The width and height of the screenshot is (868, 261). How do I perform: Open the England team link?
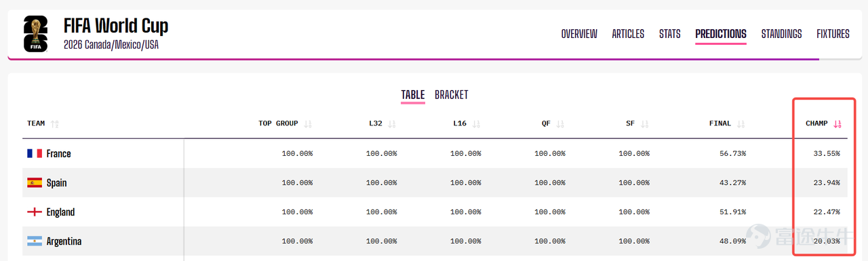point(60,212)
